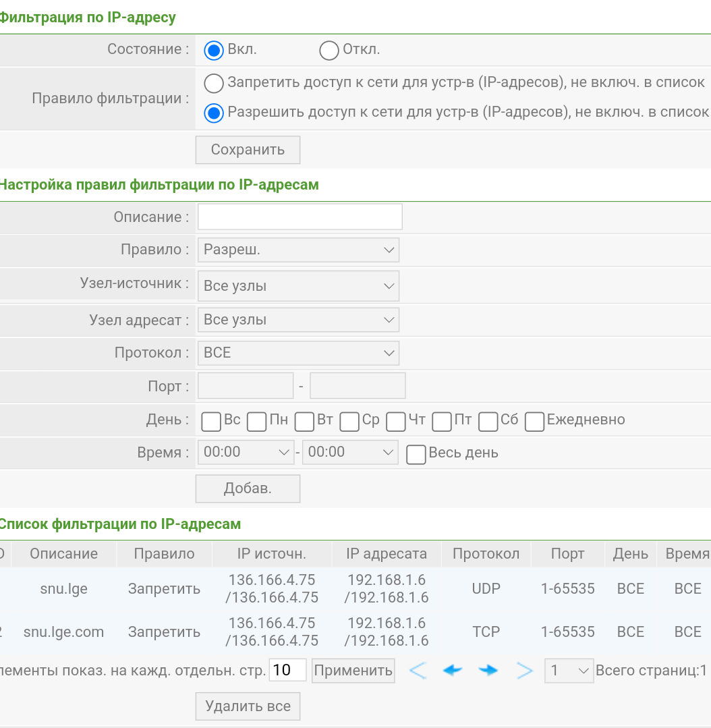This screenshot has width=711, height=728.
Task: Jump to last page using light right chevron
Action: tap(524, 671)
